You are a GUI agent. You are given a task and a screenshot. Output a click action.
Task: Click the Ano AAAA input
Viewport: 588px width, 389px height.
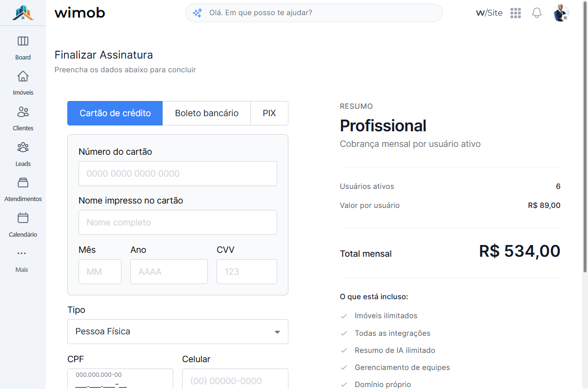(x=169, y=271)
